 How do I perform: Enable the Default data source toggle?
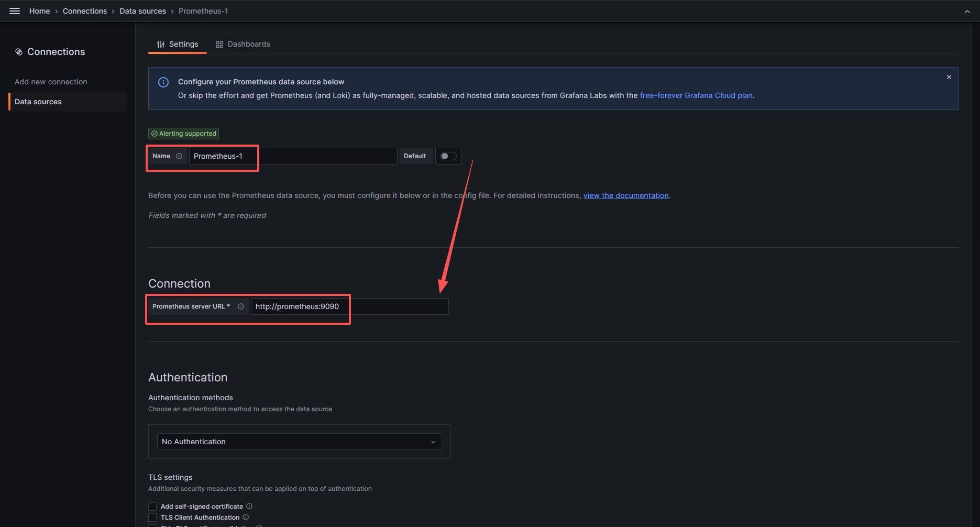tap(448, 156)
